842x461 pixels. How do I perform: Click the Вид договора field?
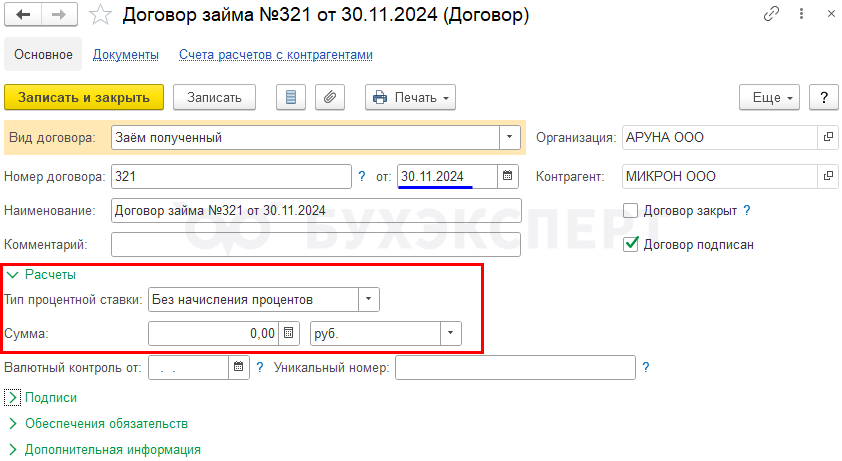pos(306,138)
